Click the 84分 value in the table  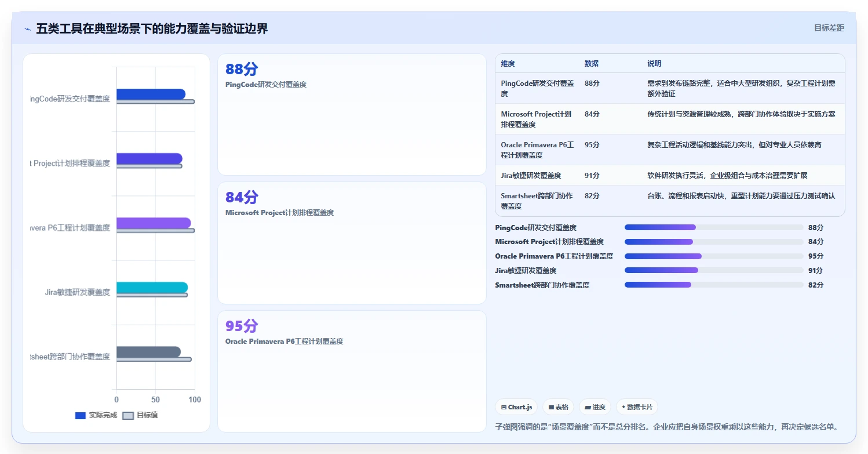(x=592, y=114)
